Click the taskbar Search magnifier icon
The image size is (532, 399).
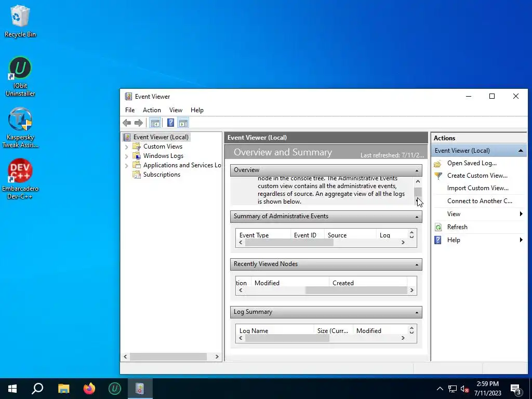pos(37,389)
